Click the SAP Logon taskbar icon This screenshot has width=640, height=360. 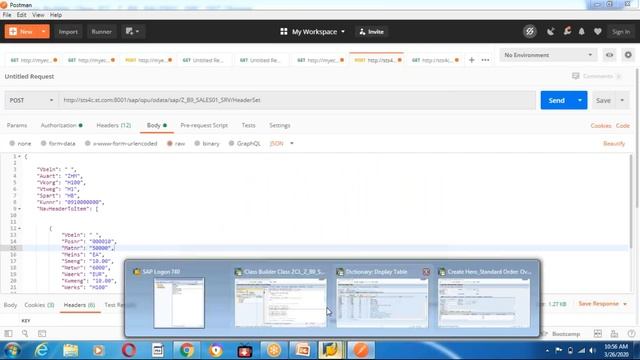331,350
